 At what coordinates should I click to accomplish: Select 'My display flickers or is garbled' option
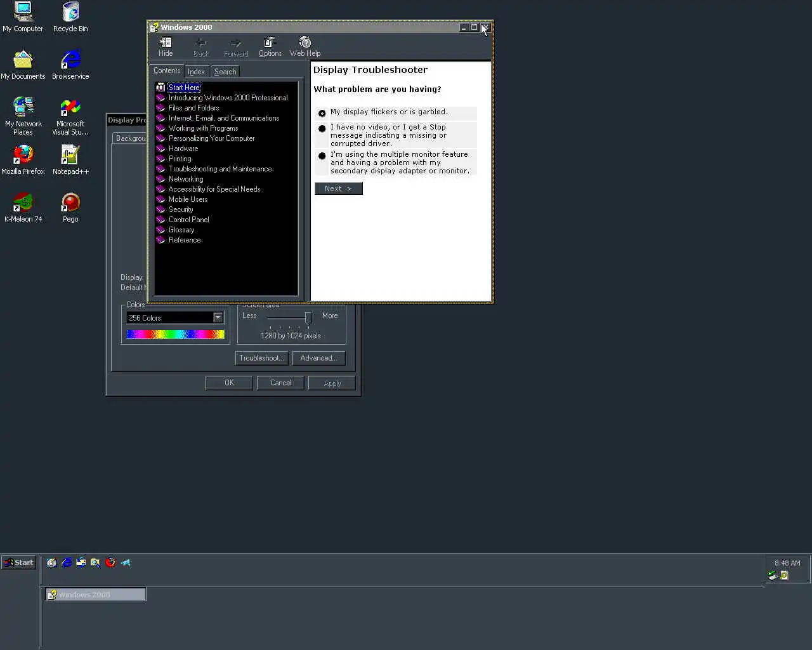tap(322, 113)
